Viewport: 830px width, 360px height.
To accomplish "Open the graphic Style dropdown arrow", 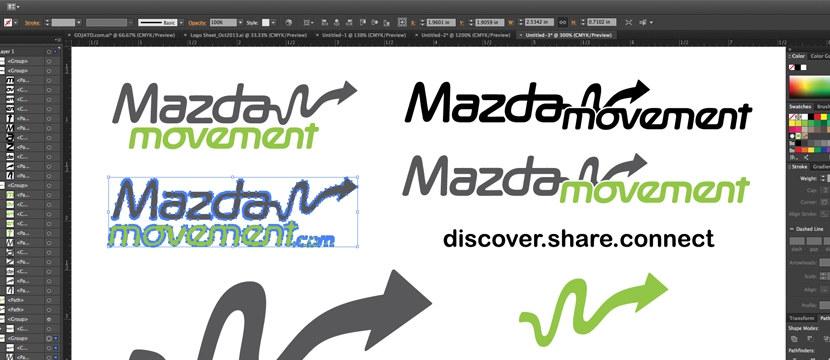I will tap(274, 23).
